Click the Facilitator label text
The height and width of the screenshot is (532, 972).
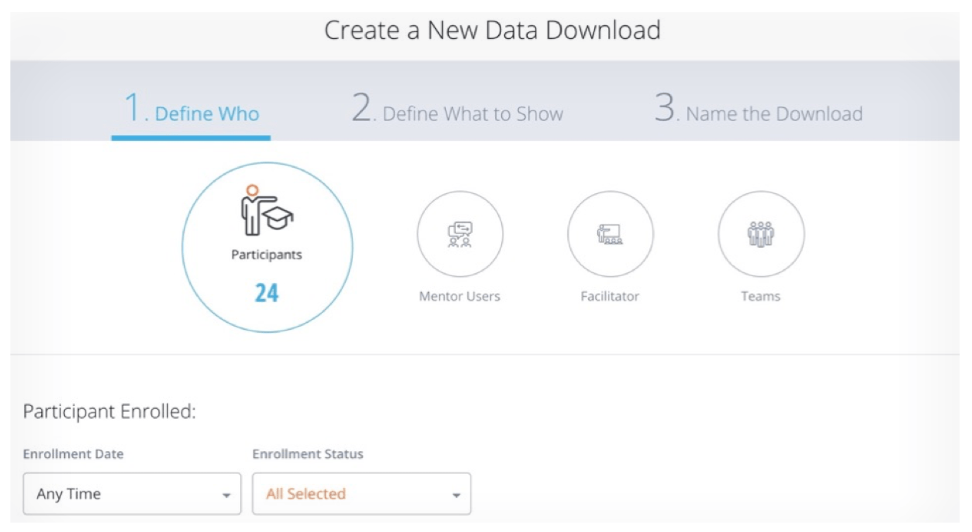pyautogui.click(x=611, y=296)
